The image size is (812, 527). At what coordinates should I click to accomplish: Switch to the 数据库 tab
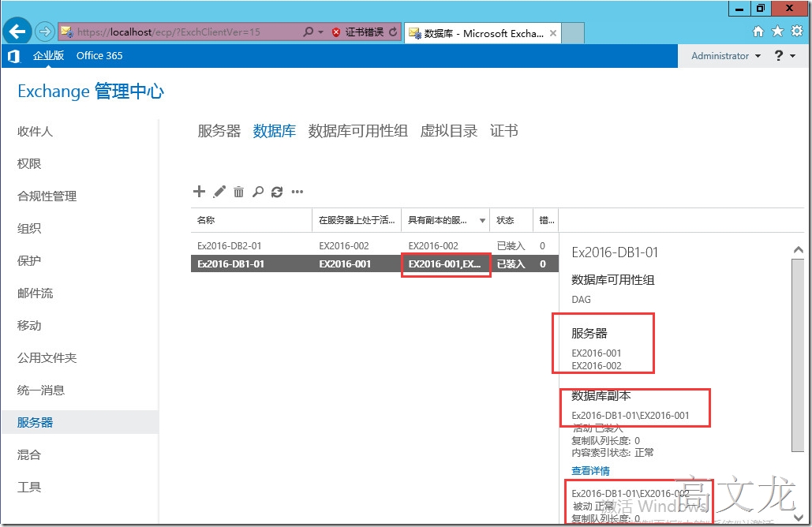275,131
